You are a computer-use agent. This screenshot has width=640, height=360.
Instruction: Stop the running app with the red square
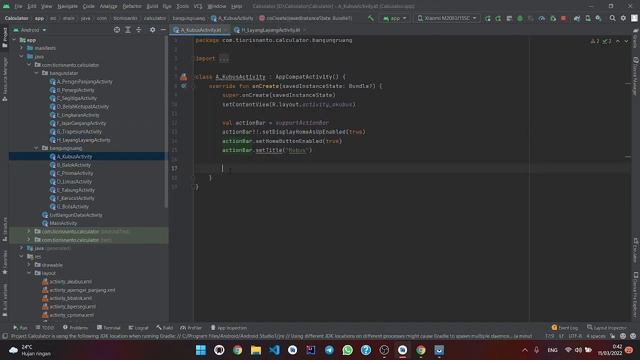click(563, 18)
